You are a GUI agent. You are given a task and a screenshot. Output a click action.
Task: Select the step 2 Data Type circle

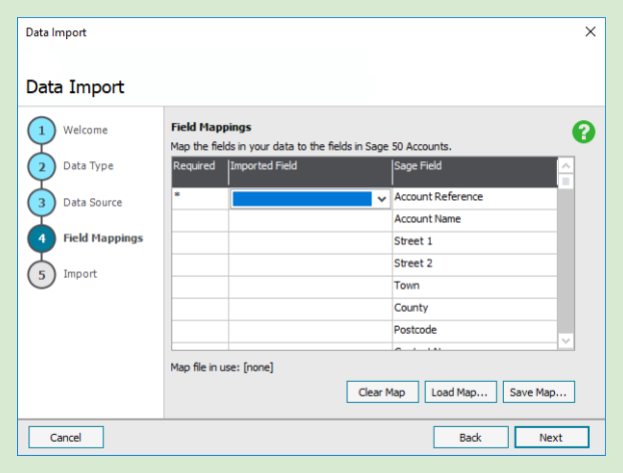tap(41, 167)
